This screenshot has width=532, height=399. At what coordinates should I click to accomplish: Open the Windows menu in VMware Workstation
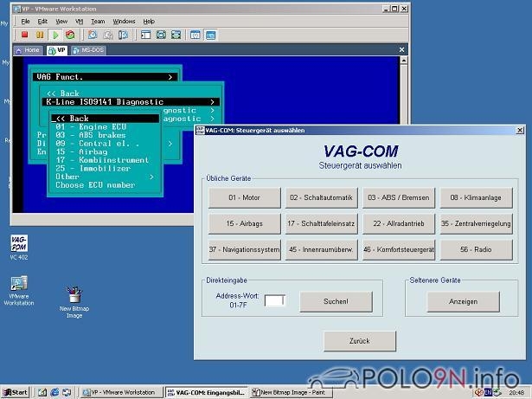pyautogui.click(x=124, y=21)
